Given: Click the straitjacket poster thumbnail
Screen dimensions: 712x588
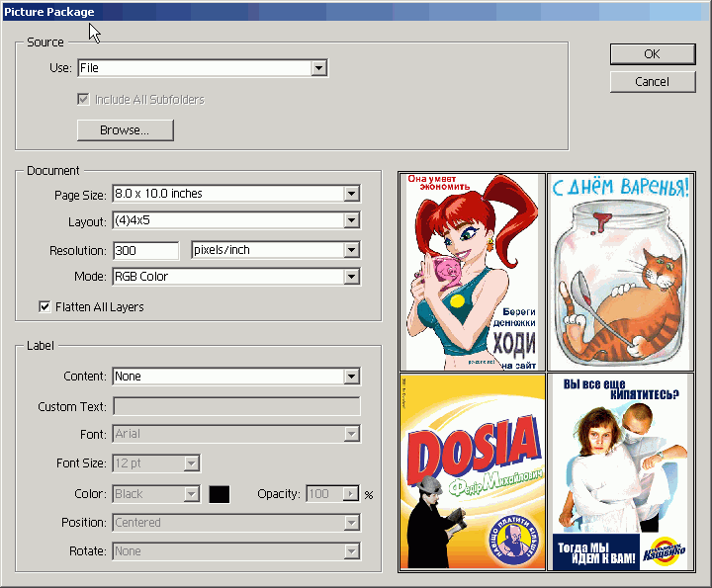Looking at the screenshot, I should pyautogui.click(x=621, y=471).
